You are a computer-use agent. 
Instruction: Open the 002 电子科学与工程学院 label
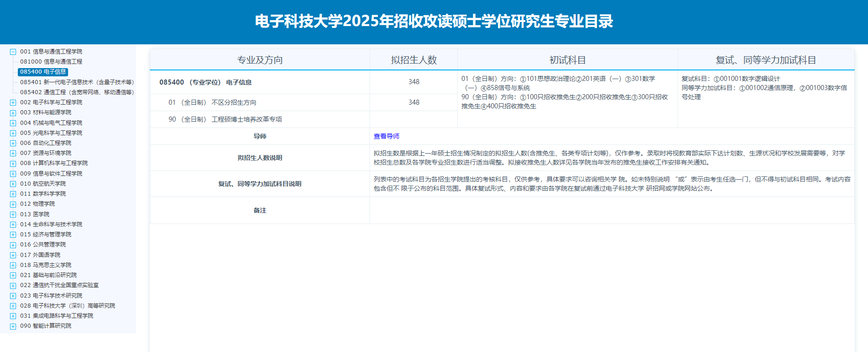click(51, 102)
